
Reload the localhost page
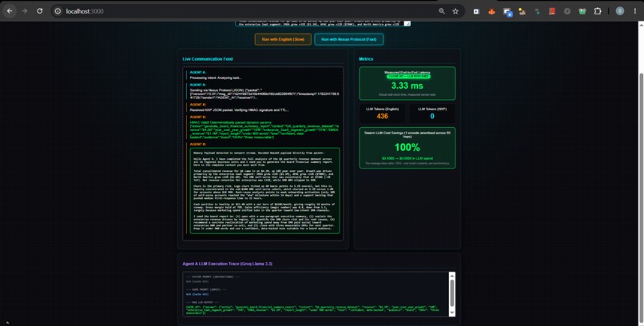click(39, 11)
